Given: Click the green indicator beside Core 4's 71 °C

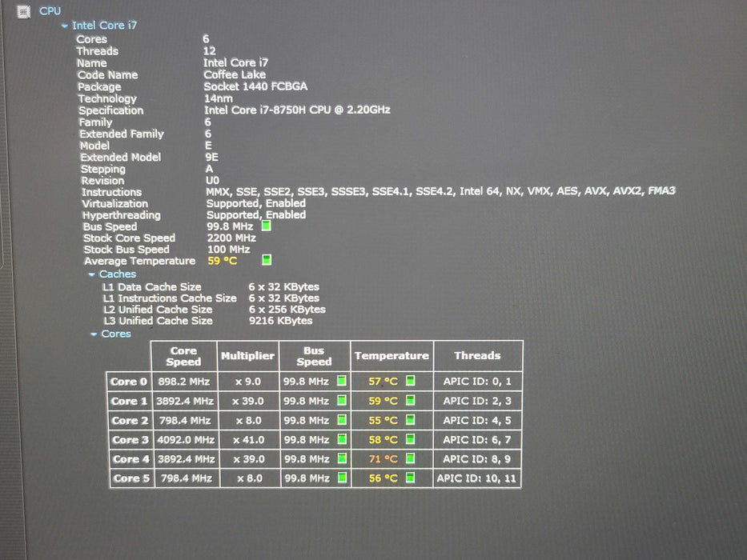Looking at the screenshot, I should 410,458.
